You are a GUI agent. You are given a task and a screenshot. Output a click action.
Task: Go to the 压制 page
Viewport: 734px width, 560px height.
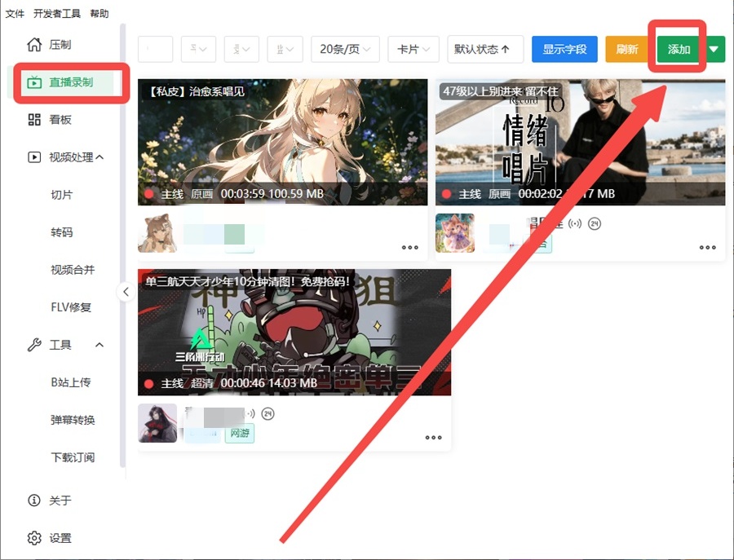click(x=61, y=45)
